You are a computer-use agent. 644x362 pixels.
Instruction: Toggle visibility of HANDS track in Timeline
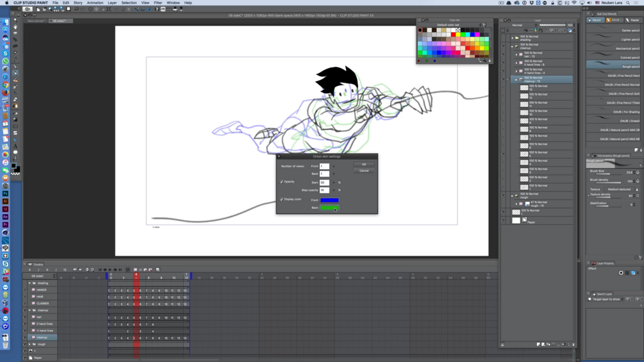(x=25, y=290)
